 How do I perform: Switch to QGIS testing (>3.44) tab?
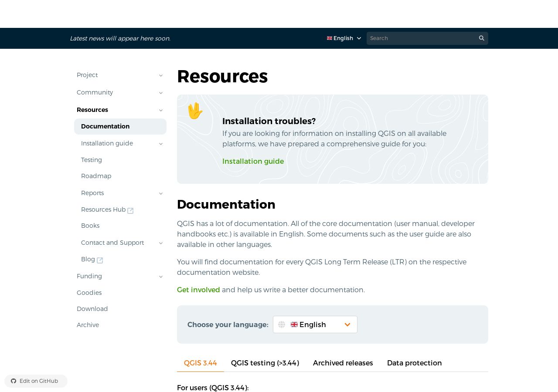pyautogui.click(x=265, y=363)
